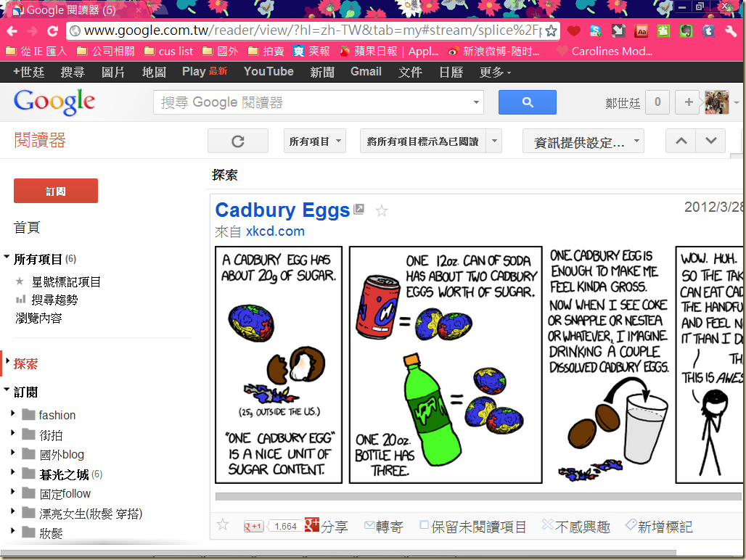Open 圖片 in the Google bar
The image size is (746, 560).
pos(113,72)
